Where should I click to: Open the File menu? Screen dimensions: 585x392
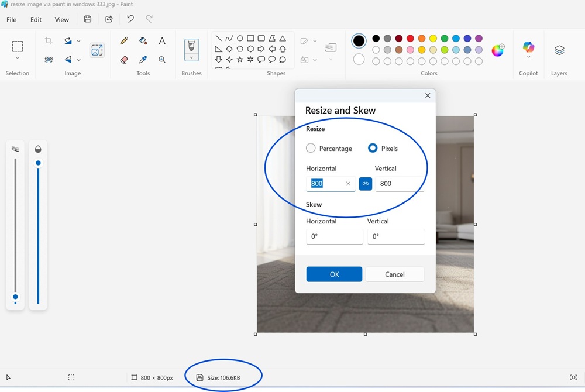pyautogui.click(x=11, y=19)
